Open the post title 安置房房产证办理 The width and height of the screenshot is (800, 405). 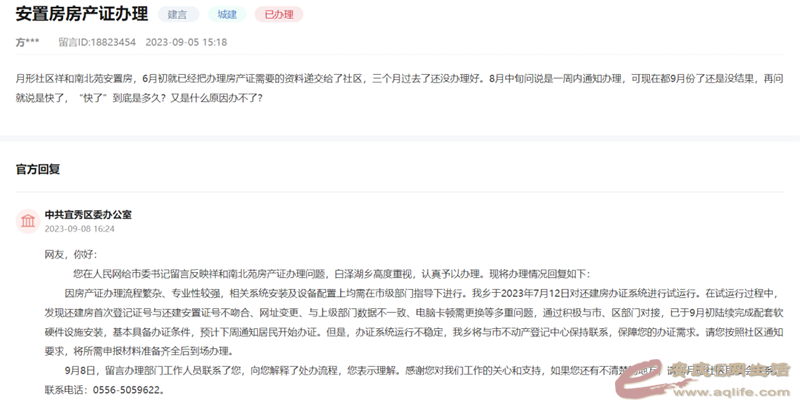coord(81,15)
